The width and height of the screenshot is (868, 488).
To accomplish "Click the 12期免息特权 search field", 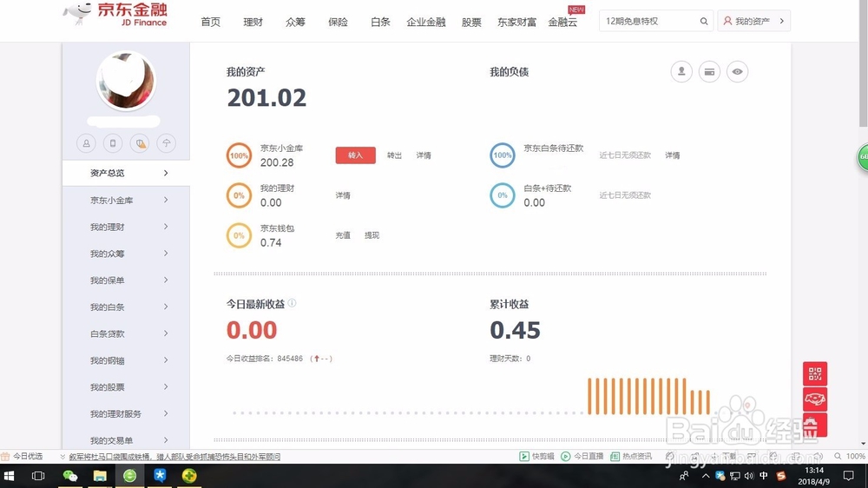I will coord(648,21).
